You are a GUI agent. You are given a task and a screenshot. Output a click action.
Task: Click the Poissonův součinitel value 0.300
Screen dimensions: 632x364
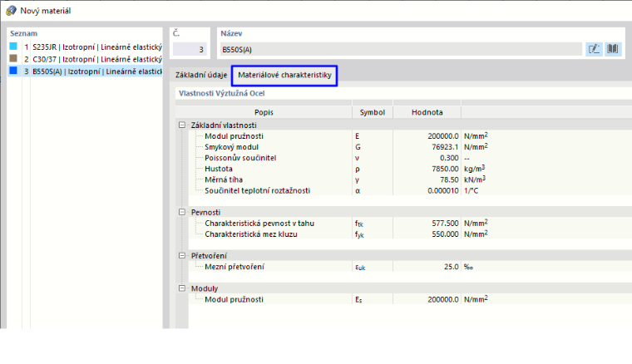click(x=449, y=158)
